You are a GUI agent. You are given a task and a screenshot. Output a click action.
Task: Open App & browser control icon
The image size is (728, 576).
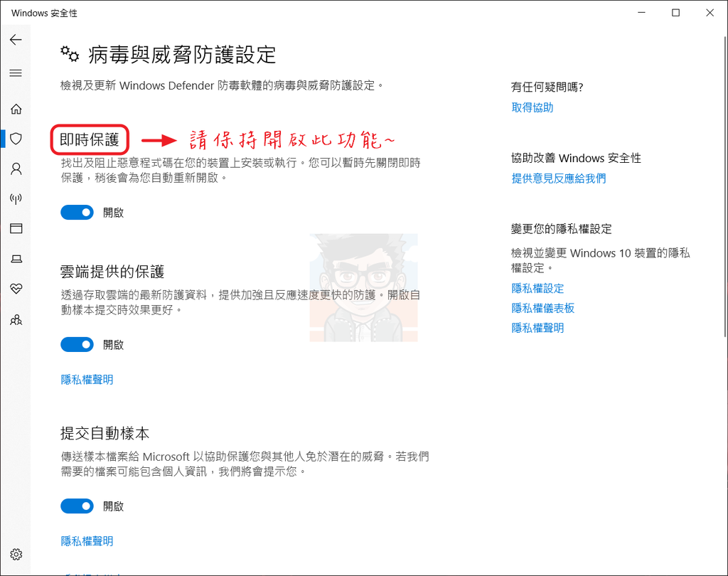click(16, 228)
